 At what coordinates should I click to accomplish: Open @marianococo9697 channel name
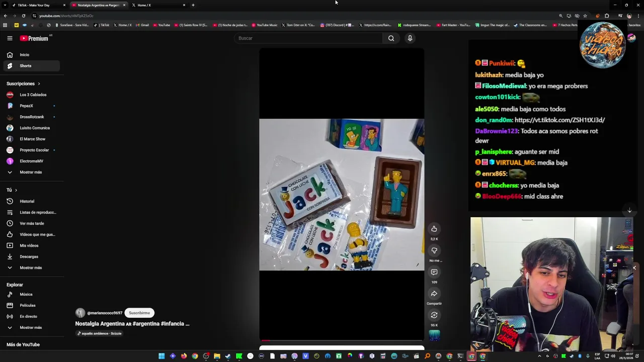[105, 313]
